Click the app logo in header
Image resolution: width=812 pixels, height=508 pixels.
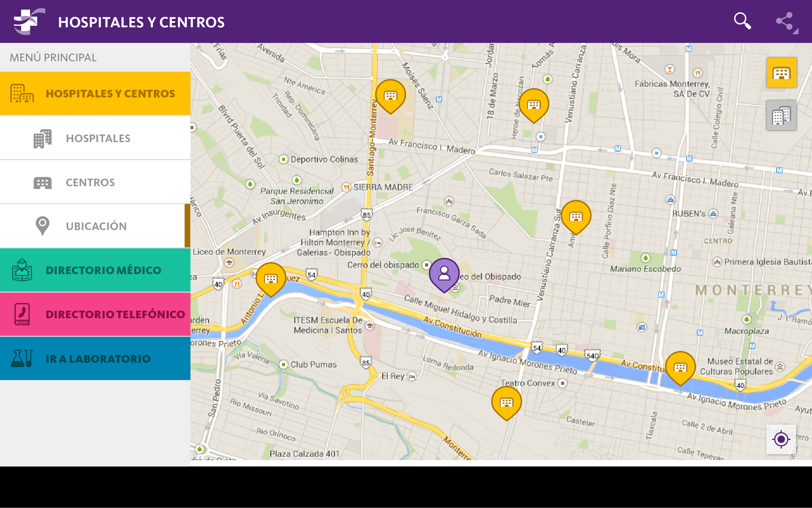pos(29,21)
